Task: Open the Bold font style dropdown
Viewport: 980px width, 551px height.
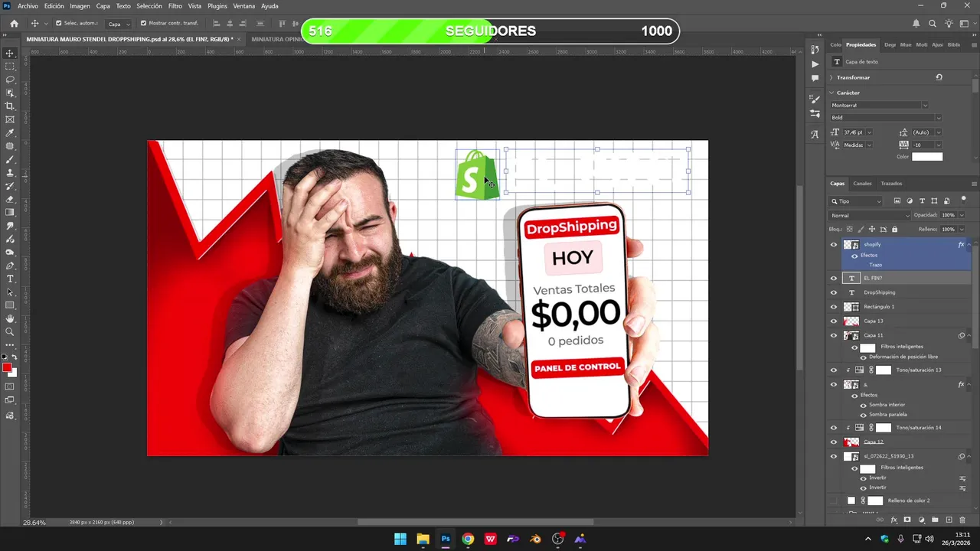Action: click(x=938, y=118)
